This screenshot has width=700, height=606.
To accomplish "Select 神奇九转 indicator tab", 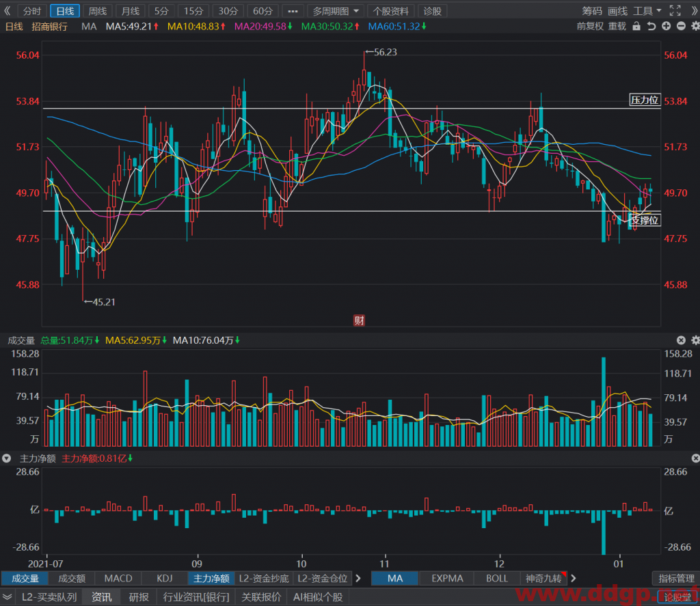I will 543,579.
